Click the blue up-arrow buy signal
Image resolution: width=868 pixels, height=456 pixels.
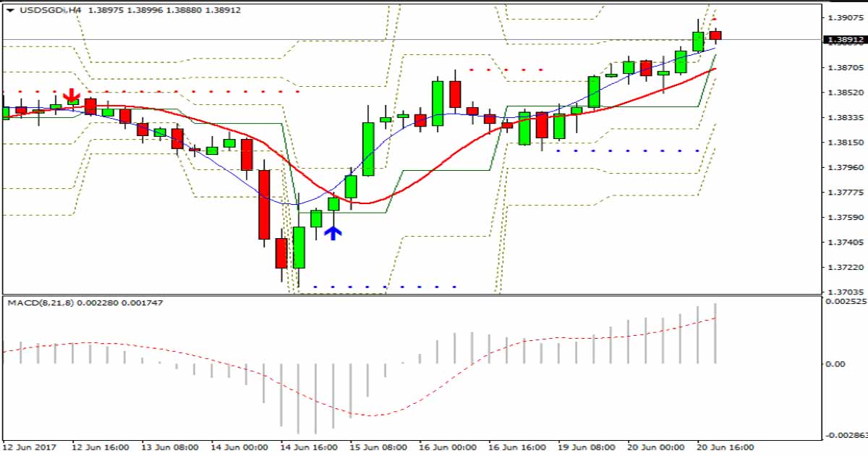coord(332,232)
